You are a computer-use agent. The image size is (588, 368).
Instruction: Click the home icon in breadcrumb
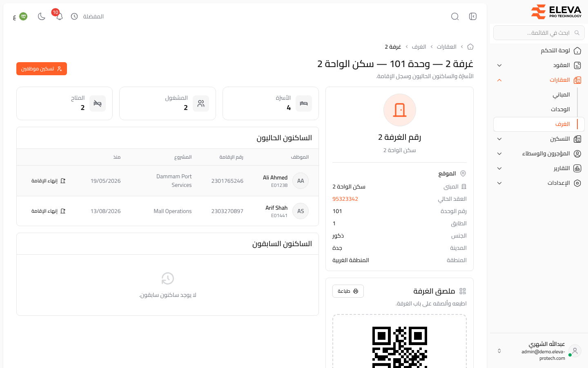(470, 47)
